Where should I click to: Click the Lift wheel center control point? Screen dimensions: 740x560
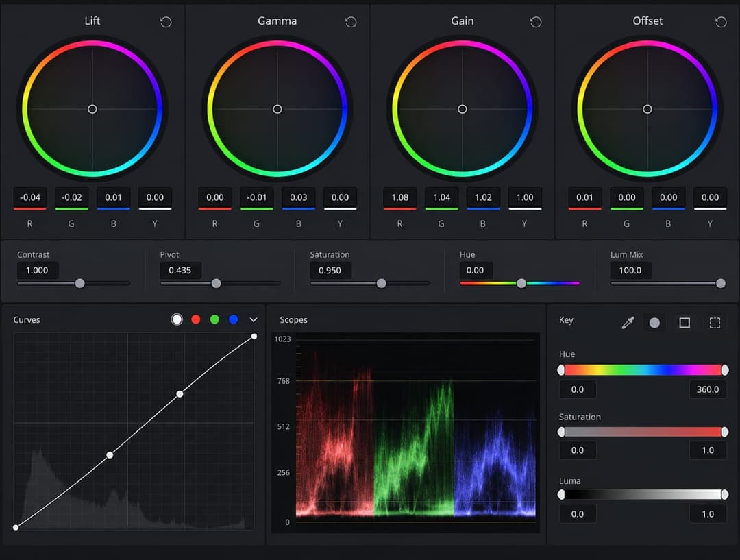[92, 109]
